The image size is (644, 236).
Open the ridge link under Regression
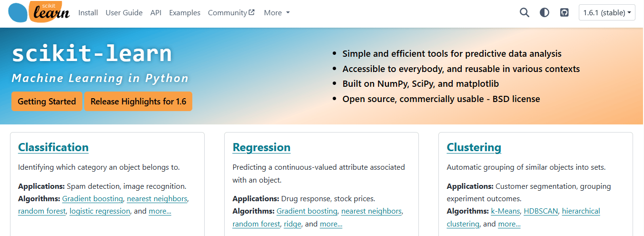point(293,224)
